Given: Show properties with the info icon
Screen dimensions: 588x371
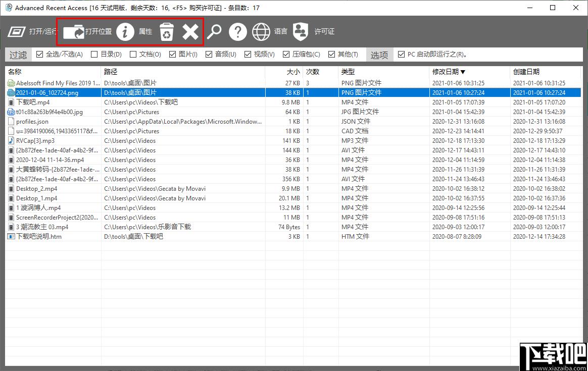Looking at the screenshot, I should (125, 31).
